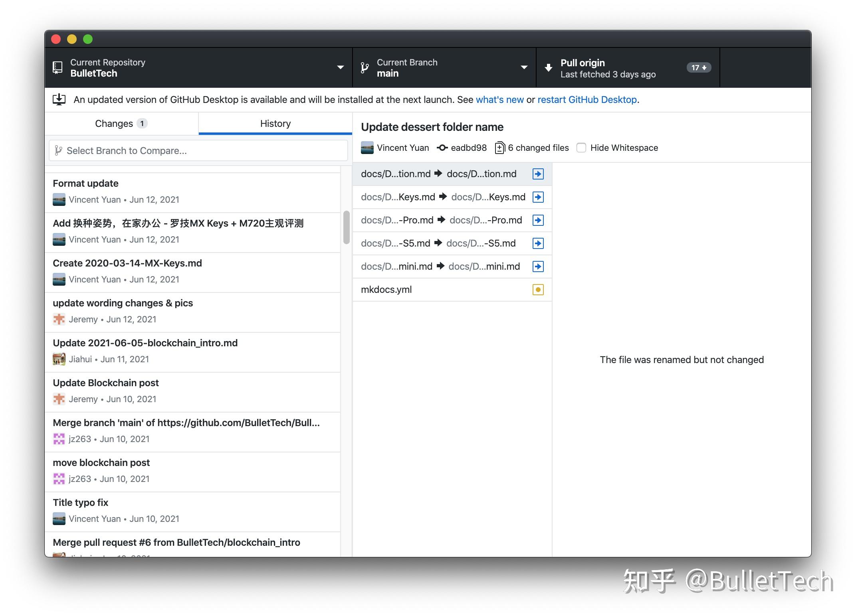The width and height of the screenshot is (856, 616).
Task: Click the rename arrow icon for docs/D...Keys.md
Action: pyautogui.click(x=538, y=197)
